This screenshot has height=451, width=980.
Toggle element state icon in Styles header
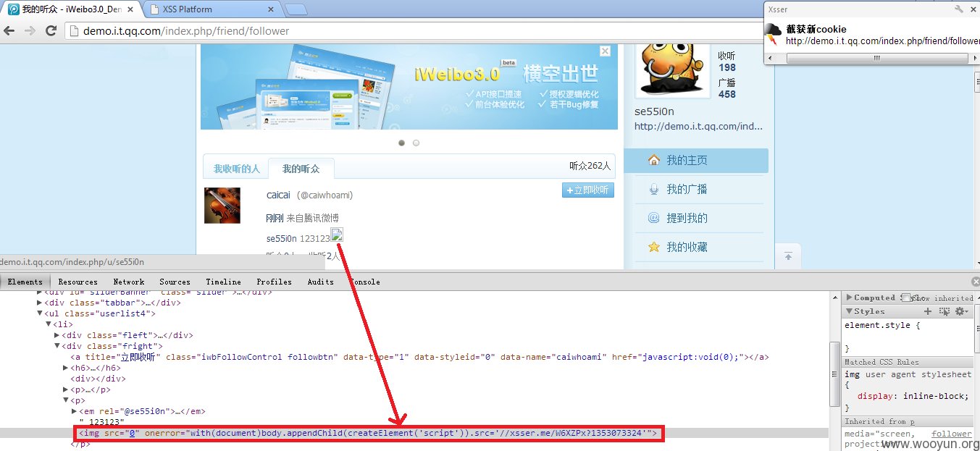point(944,311)
